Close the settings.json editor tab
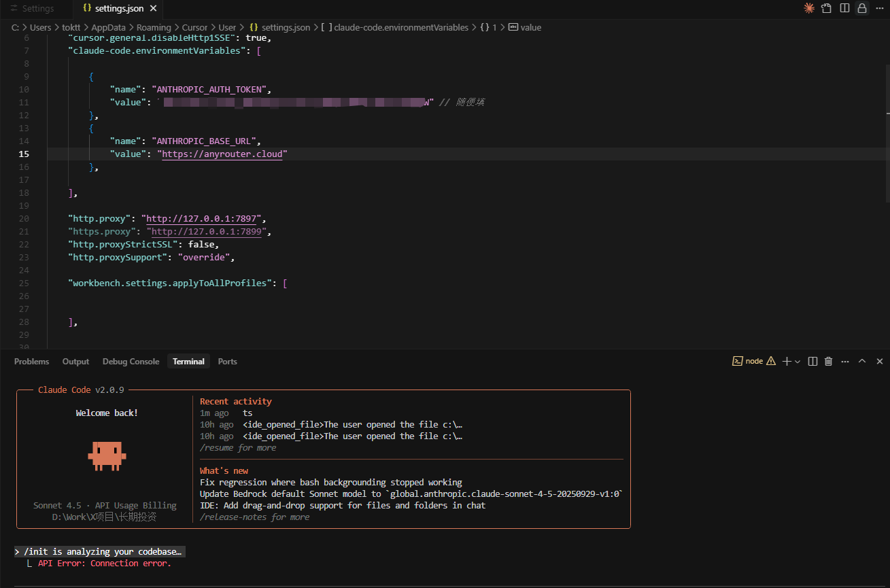Image resolution: width=890 pixels, height=588 pixels. (x=153, y=9)
